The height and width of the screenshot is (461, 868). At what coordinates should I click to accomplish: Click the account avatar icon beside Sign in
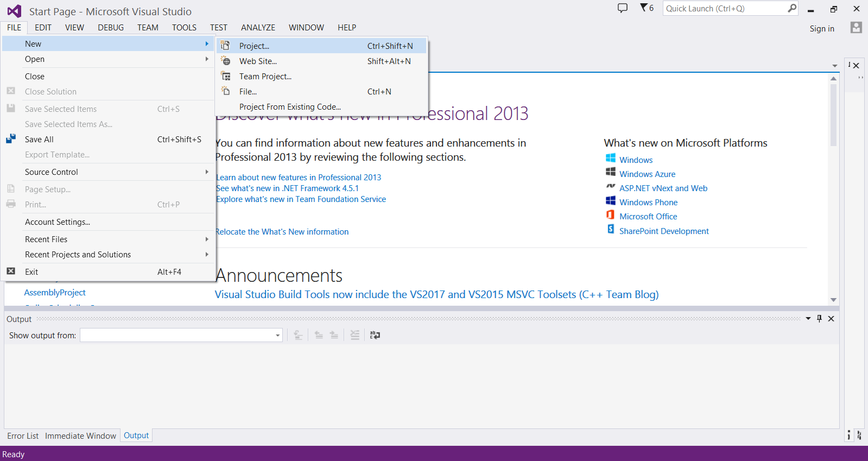(x=856, y=28)
